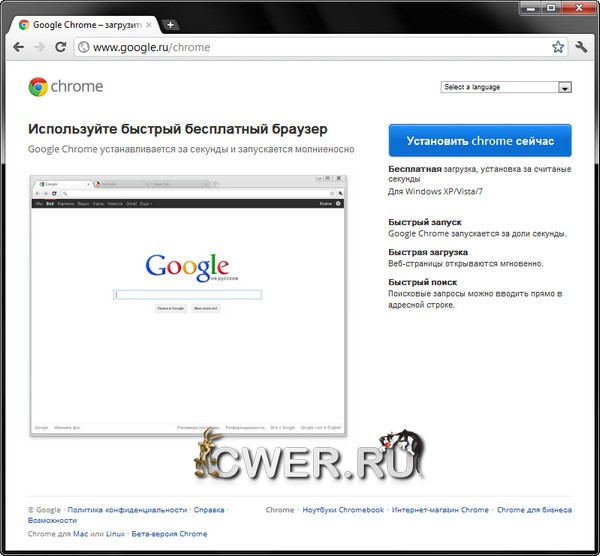Open the Справка help link
This screenshot has height=556, width=600.
pos(209,510)
